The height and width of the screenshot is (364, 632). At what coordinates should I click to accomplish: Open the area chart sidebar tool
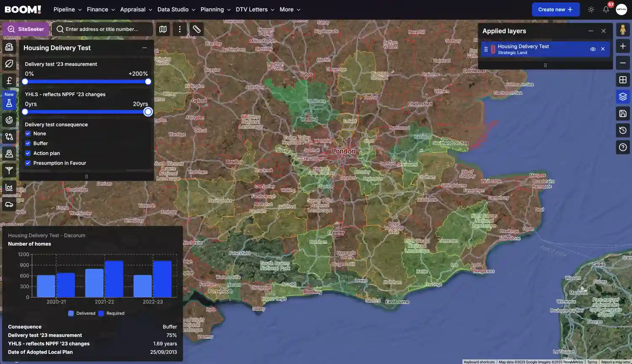pyautogui.click(x=9, y=187)
